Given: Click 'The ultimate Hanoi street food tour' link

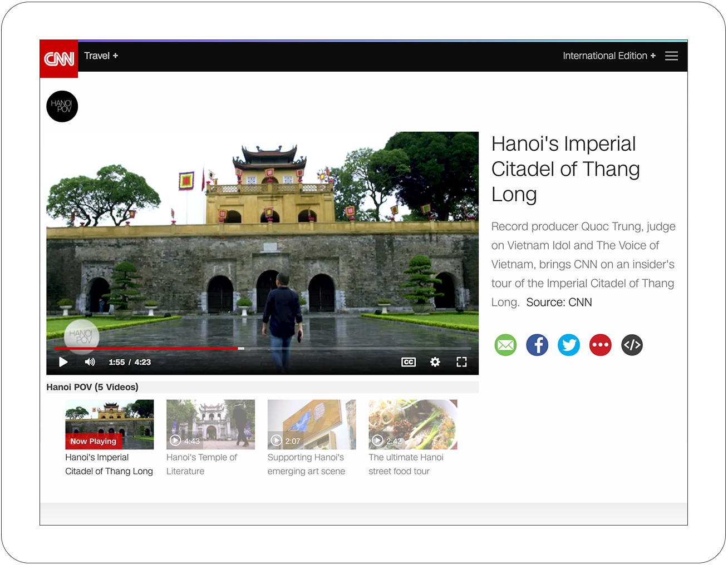Looking at the screenshot, I should pyautogui.click(x=406, y=464).
